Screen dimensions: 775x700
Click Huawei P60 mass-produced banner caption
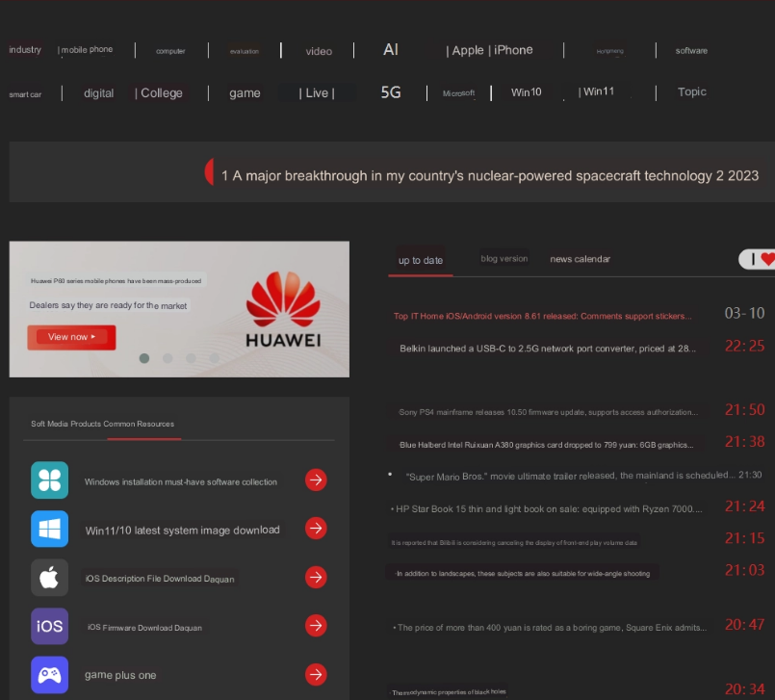pos(116,281)
